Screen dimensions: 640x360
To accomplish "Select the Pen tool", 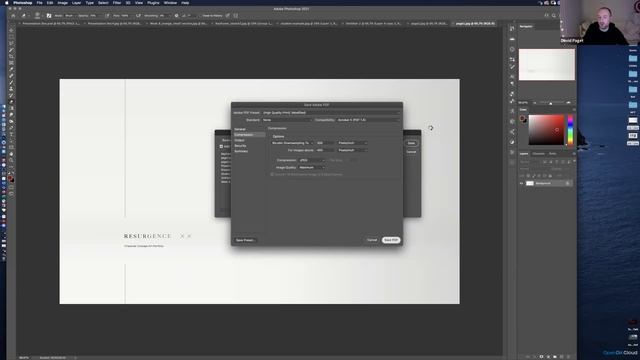I will coord(11,128).
